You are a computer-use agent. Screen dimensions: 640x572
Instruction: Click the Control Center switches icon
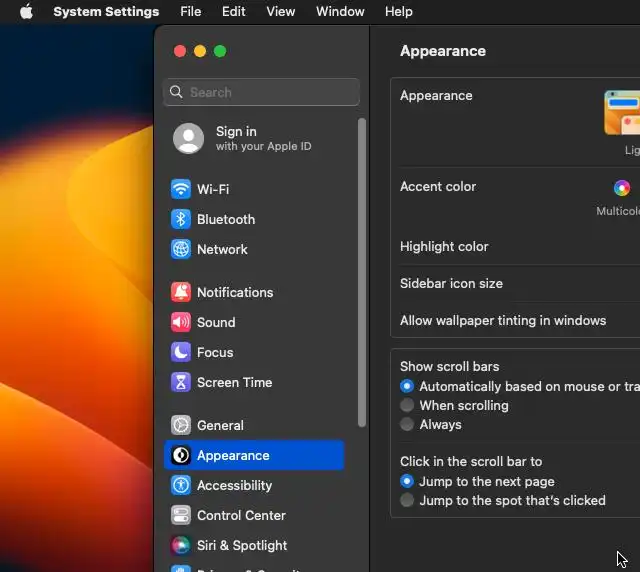pos(180,515)
